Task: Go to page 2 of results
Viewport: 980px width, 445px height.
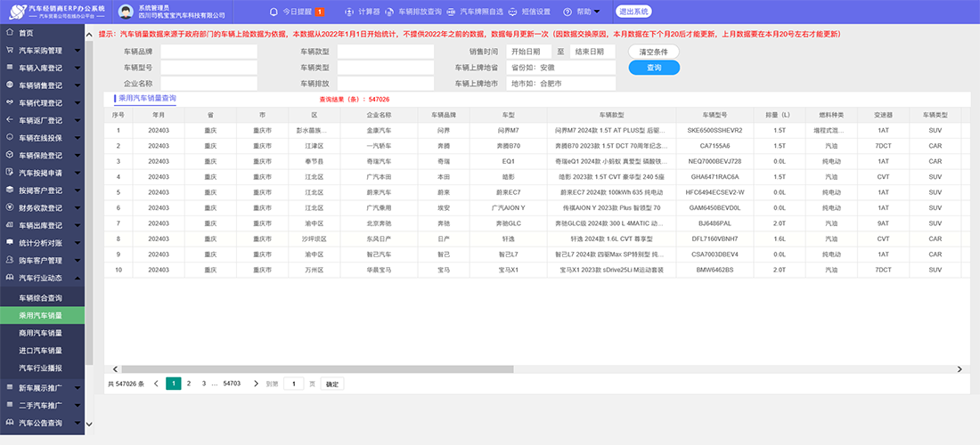Action: [189, 384]
